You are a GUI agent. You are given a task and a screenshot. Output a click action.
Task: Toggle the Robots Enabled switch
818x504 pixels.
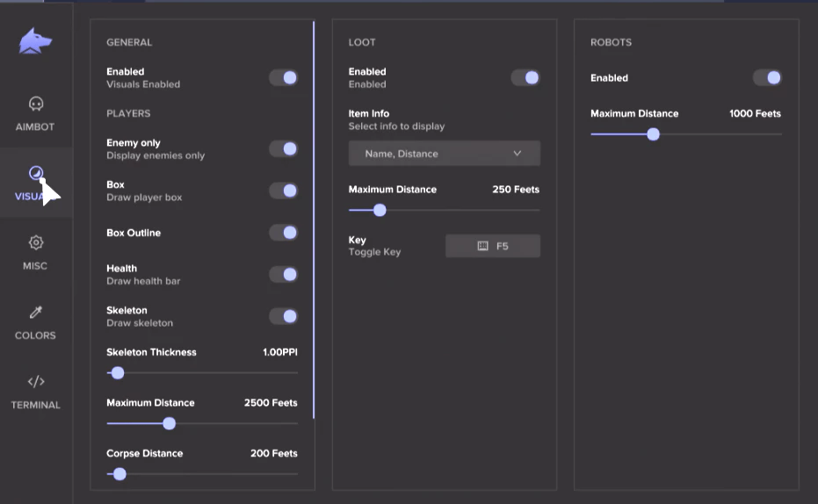767,78
